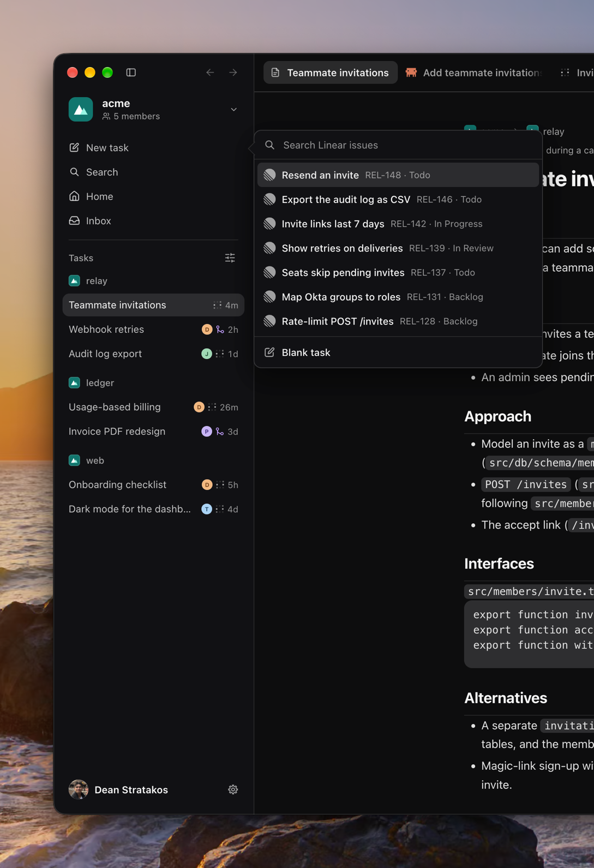
Task: Click the dots icon on Audit log export row
Action: tap(220, 354)
